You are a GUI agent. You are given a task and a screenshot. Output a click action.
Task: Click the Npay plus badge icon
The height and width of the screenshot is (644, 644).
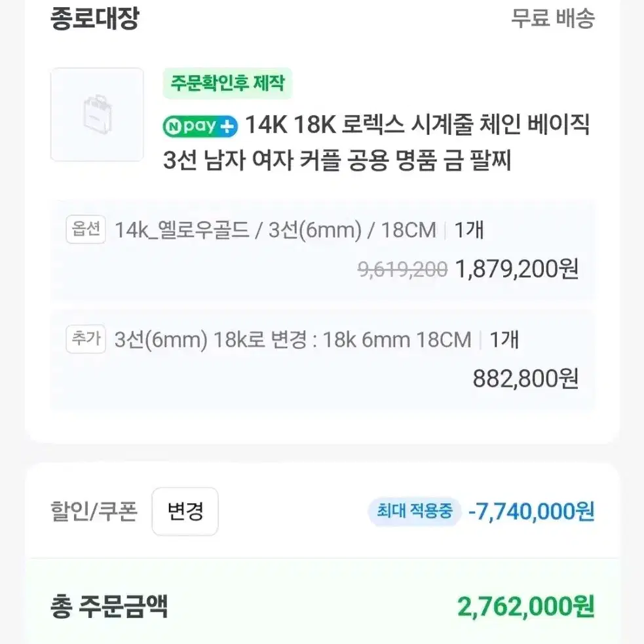[200, 126]
